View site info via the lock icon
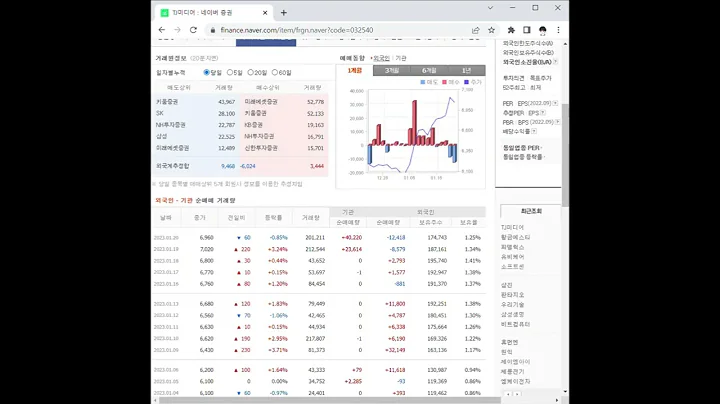The height and width of the screenshot is (404, 720). pos(212,30)
